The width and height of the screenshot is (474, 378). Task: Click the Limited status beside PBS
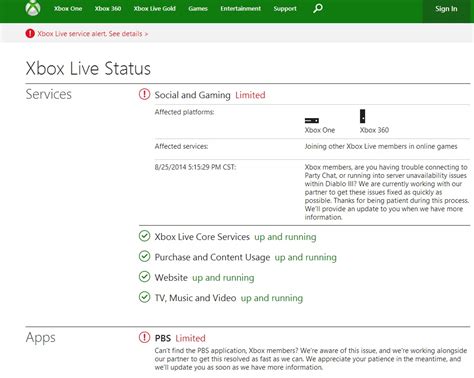click(190, 338)
